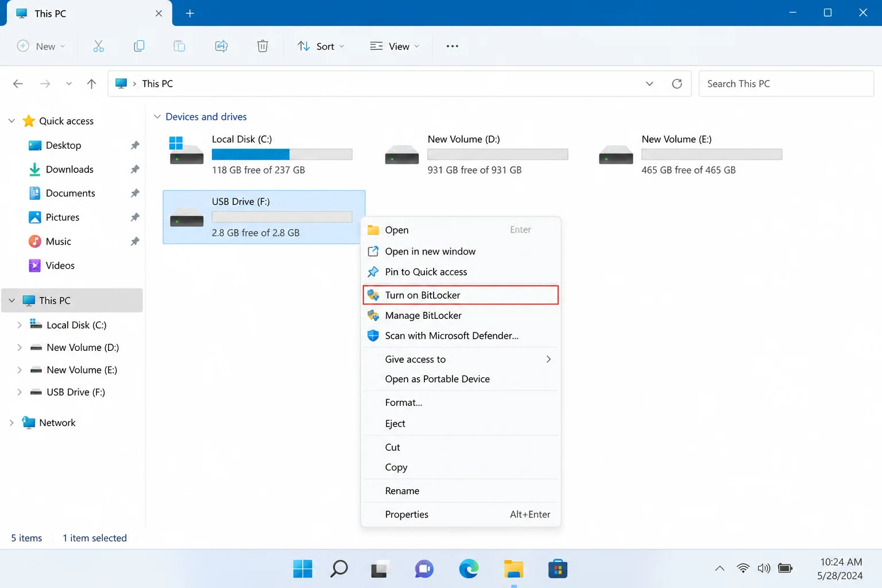Click the Paste icon in toolbar
Screen dimensions: 882x588
pos(179,46)
